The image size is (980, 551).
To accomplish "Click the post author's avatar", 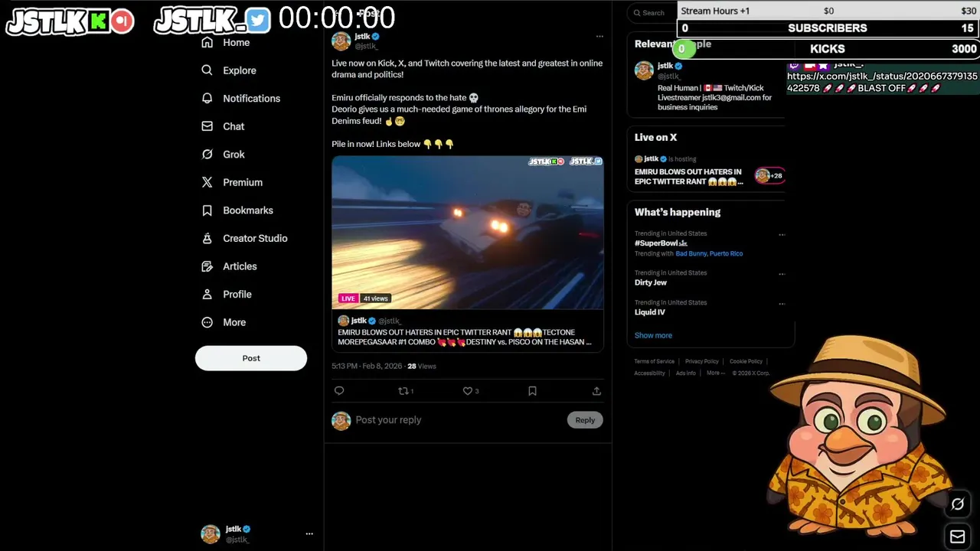I will point(341,41).
